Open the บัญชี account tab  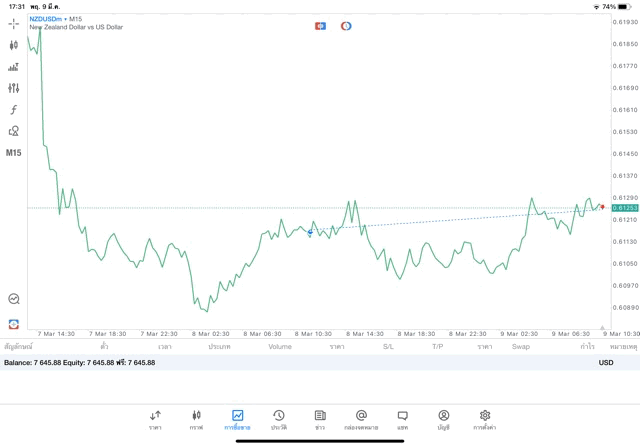(443, 419)
